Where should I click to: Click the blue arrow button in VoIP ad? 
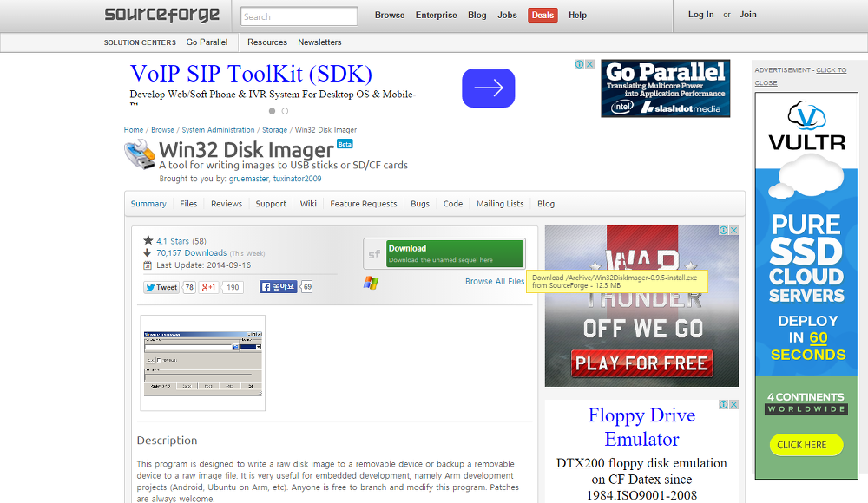(x=488, y=88)
